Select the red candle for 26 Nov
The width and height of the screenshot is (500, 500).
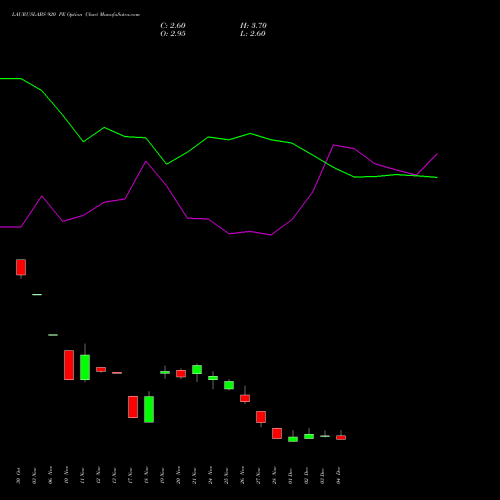[x=245, y=398]
